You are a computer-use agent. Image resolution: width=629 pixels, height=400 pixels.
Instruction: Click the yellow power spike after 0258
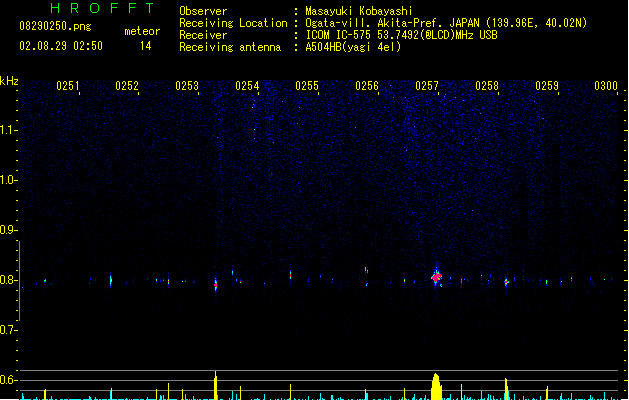pyautogui.click(x=506, y=389)
